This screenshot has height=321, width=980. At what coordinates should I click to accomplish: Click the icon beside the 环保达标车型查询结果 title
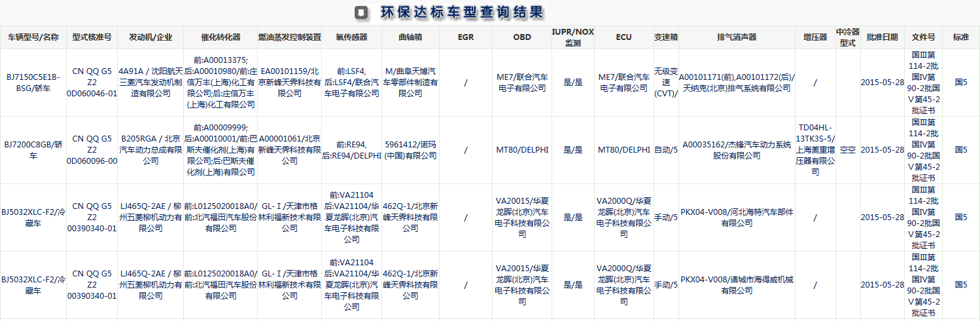pos(360,12)
